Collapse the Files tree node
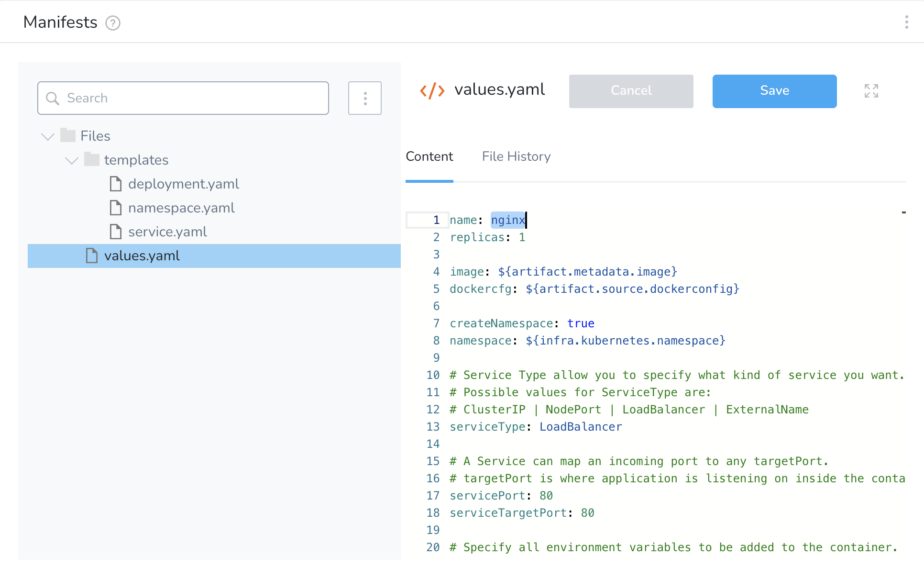 pos(47,136)
